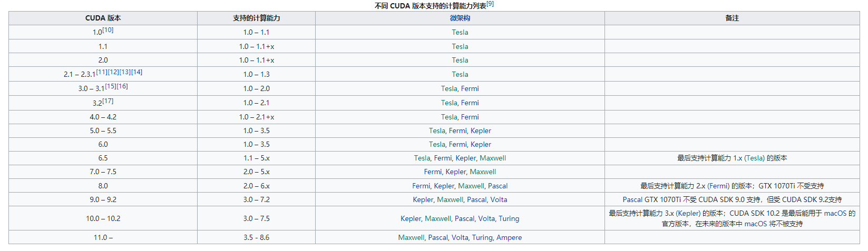Click reference [16] in the 3.0 – 3.1 row
This screenshot has width=868, height=251.
coord(122,86)
